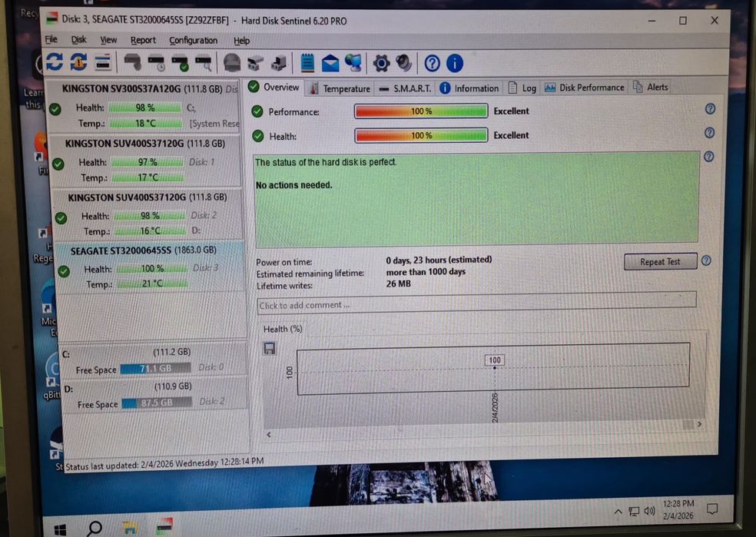756x537 pixels.
Task: Click the C: free space 71.1 GB bar
Action: click(x=155, y=369)
